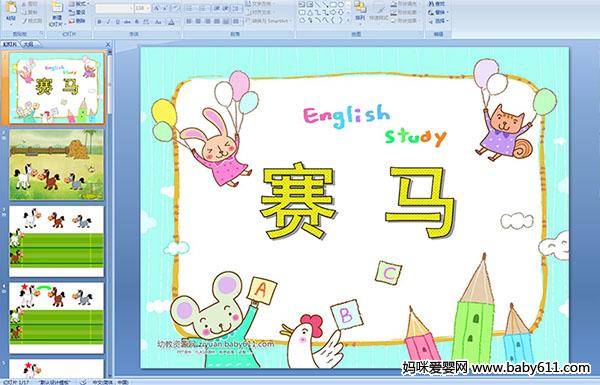
Task: Toggle Bold formatting
Action: (x=99, y=22)
